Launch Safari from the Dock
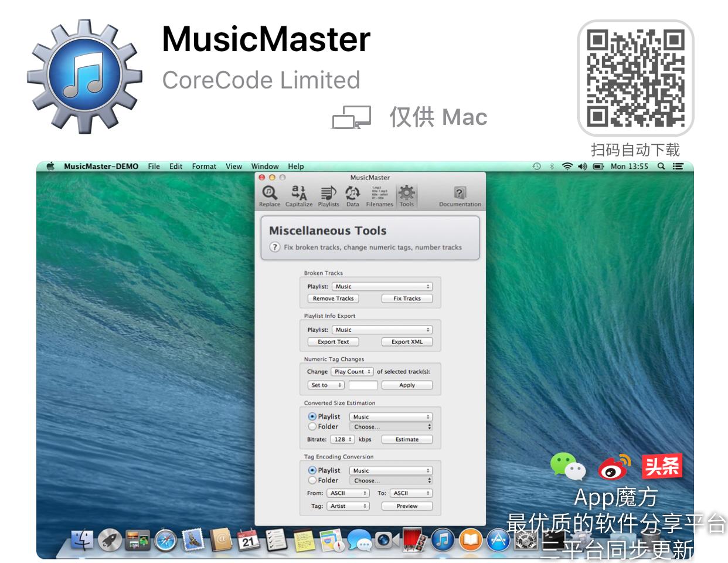The image size is (728, 563). tap(165, 540)
